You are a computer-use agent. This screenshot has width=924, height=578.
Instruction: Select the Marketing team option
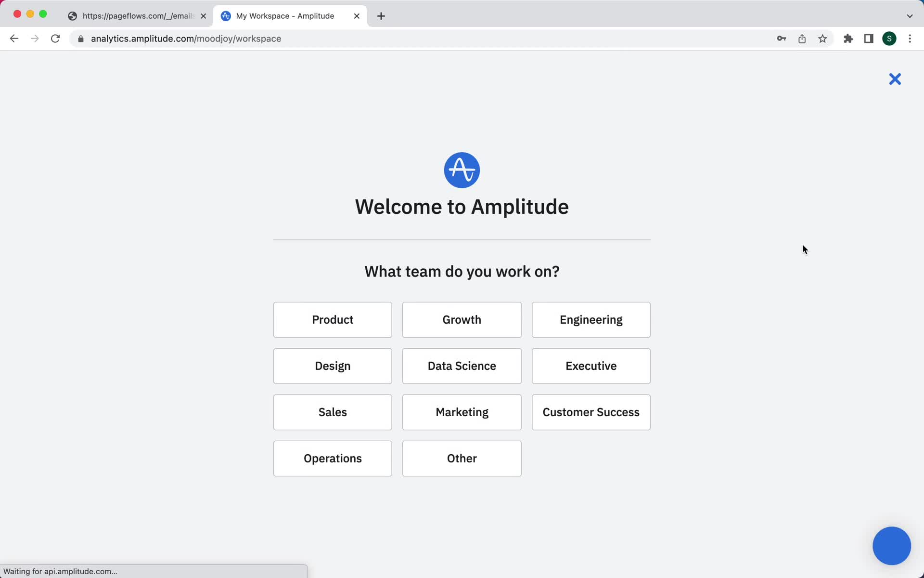(x=461, y=411)
